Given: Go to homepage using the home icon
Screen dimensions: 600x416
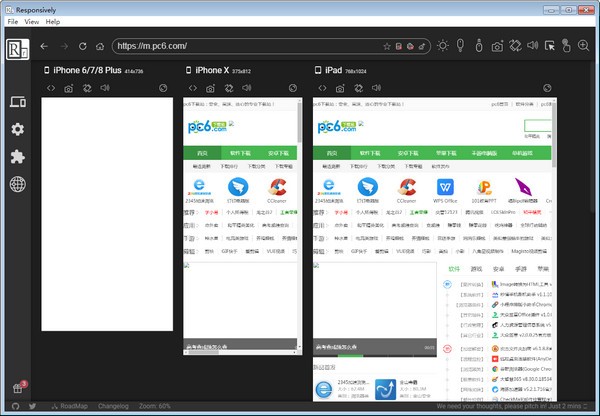Looking at the screenshot, I should point(101,46).
